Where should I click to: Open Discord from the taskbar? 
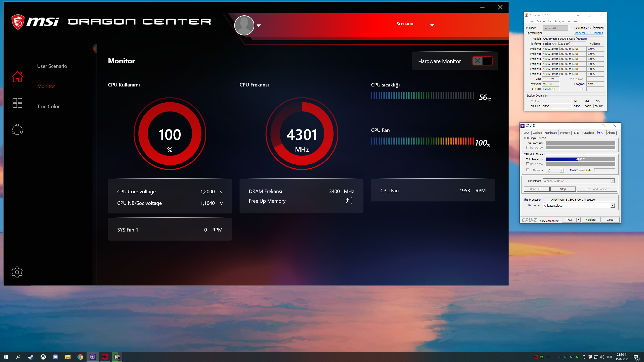[x=56, y=357]
